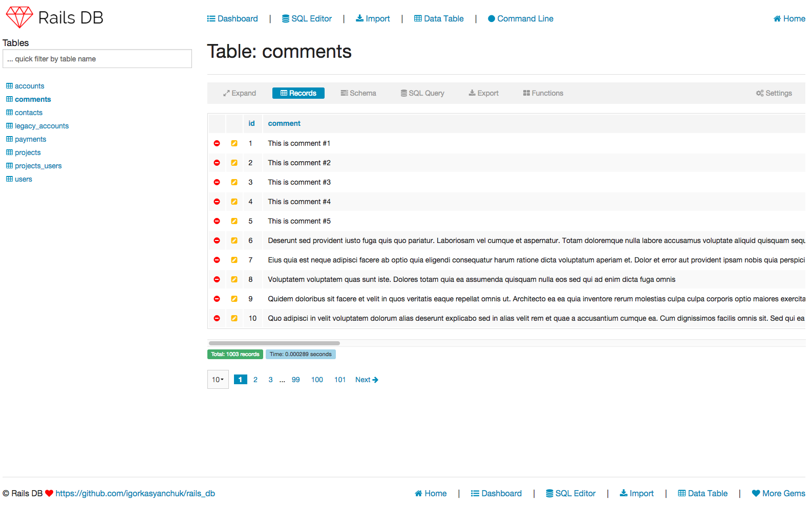Go to page 99
This screenshot has width=812, height=507.
click(296, 380)
